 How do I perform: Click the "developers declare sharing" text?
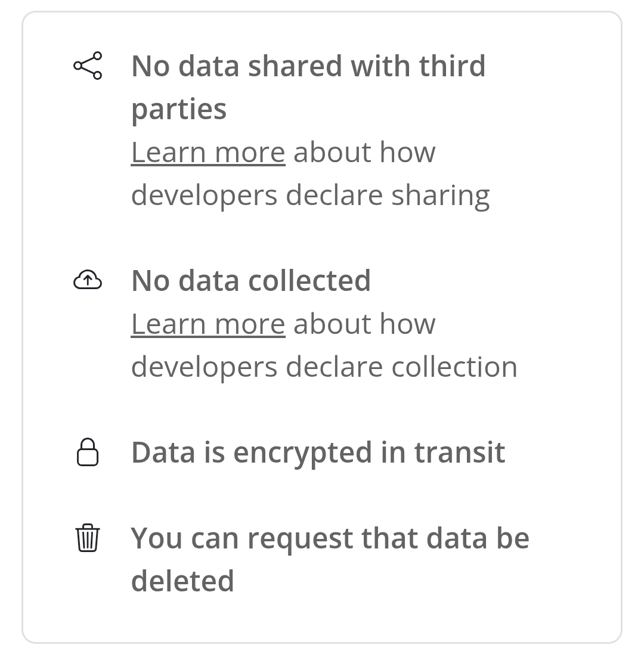pos(310,195)
